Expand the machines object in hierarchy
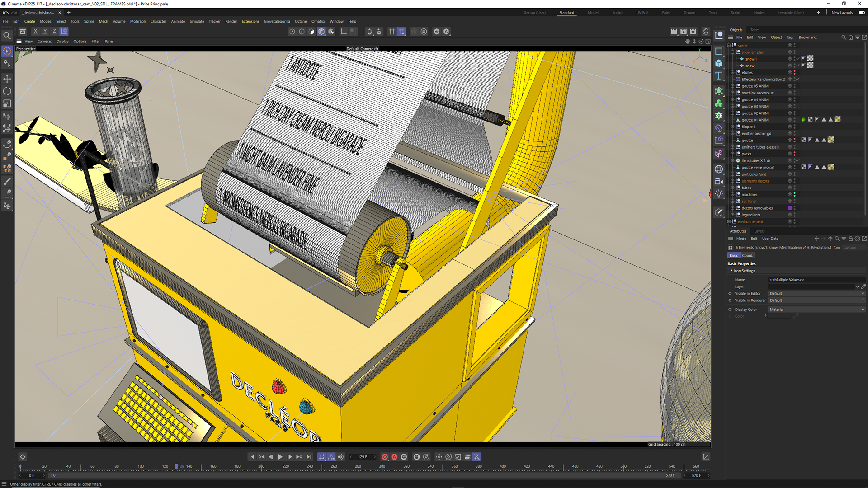This screenshot has height=488, width=868. (x=732, y=194)
